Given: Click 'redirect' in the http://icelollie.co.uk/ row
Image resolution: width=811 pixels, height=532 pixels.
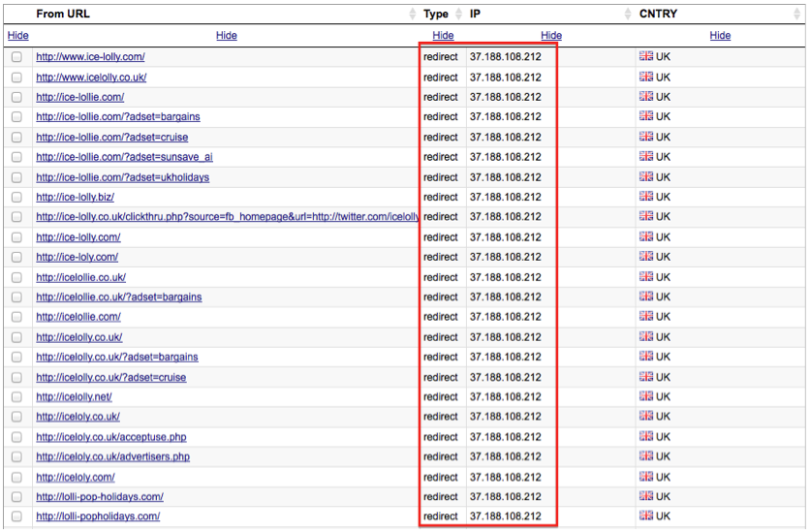Looking at the screenshot, I should click(x=440, y=277).
